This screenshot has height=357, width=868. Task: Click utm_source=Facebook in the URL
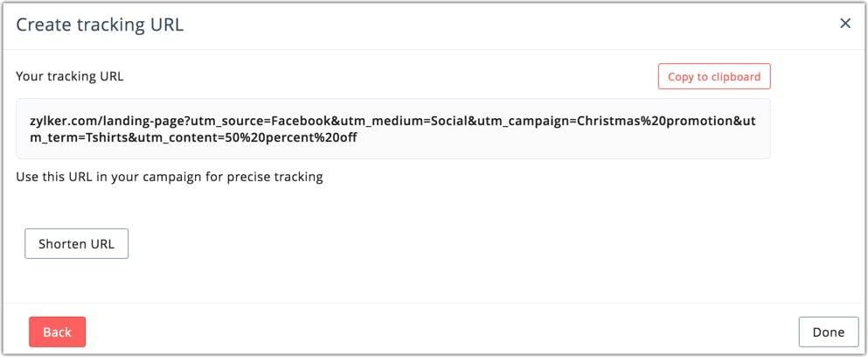[x=260, y=122]
